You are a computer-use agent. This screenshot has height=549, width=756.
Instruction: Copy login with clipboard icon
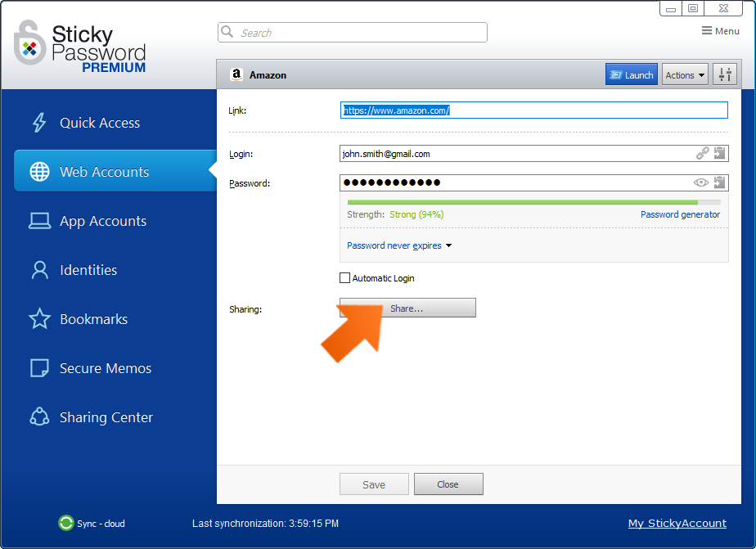pyautogui.click(x=719, y=153)
